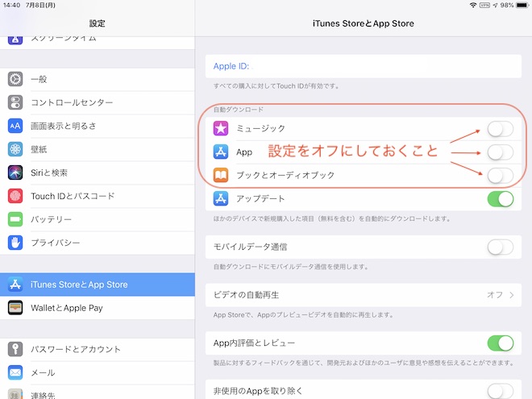Open WalletとApple Pay settings
Screen dimensions: 532x399
click(x=98, y=308)
